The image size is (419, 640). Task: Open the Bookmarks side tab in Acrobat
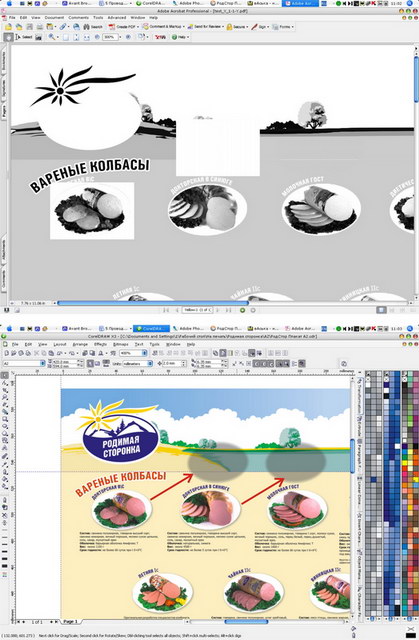4,61
